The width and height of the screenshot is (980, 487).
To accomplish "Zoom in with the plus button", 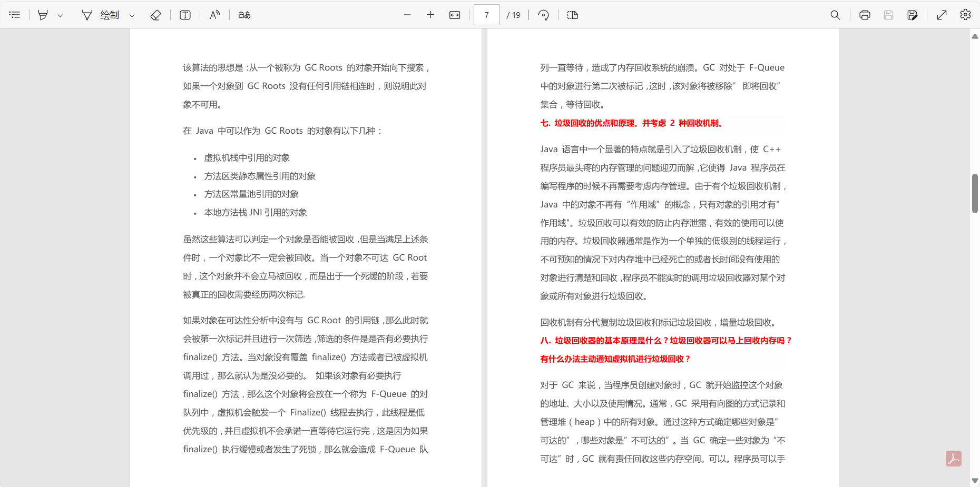I will click(x=430, y=15).
